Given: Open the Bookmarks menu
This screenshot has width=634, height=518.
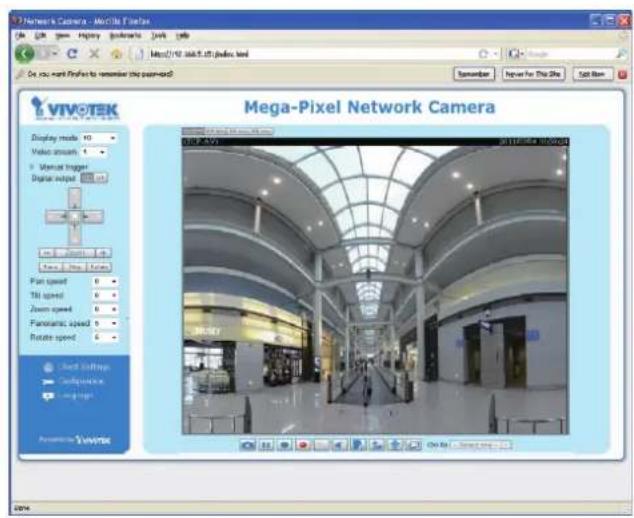Looking at the screenshot, I should pos(125,36).
